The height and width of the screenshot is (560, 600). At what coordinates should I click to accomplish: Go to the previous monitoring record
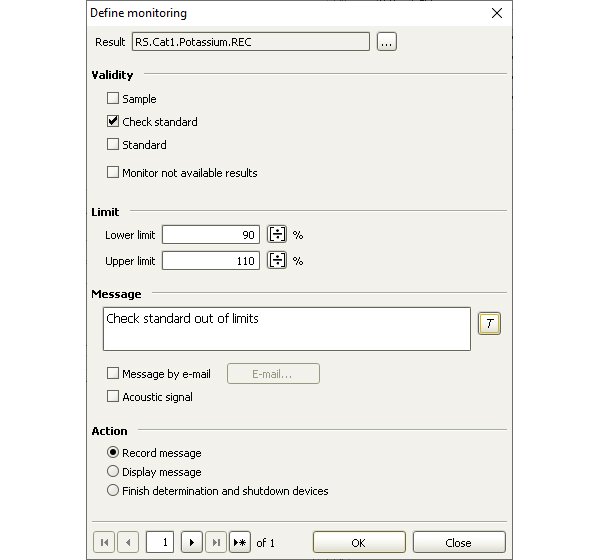tap(128, 542)
